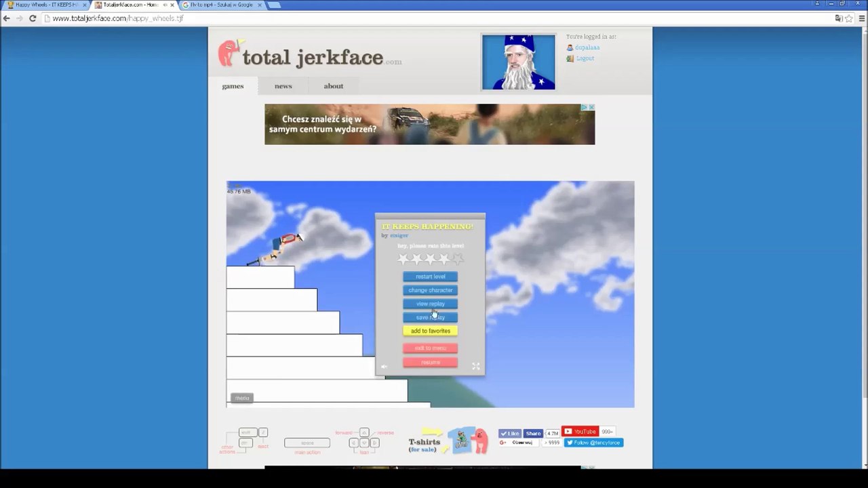Close the ad banner with X icon
The image size is (868, 488).
[591, 107]
